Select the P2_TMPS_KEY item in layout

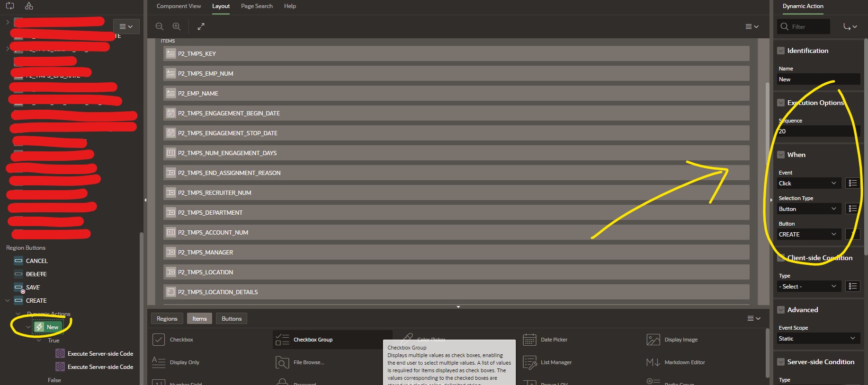[456, 53]
